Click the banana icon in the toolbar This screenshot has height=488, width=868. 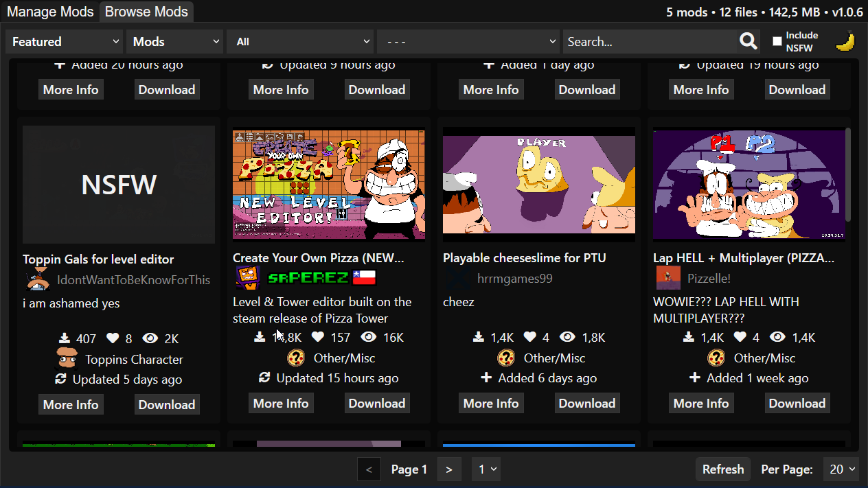(845, 42)
